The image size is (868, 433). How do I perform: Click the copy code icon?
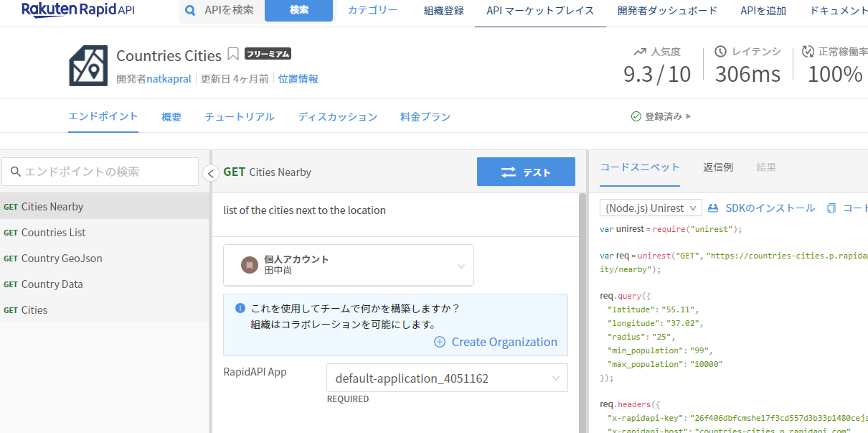831,208
